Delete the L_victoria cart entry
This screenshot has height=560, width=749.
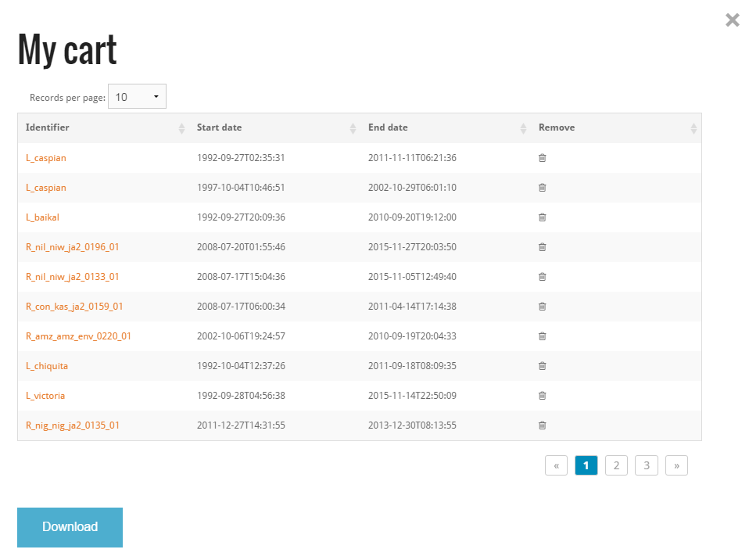(542, 396)
